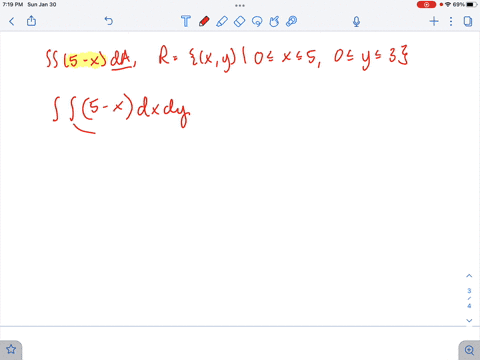This screenshot has width=480, height=360.
Task: Open the three-dot more options menu
Action: (x=451, y=22)
